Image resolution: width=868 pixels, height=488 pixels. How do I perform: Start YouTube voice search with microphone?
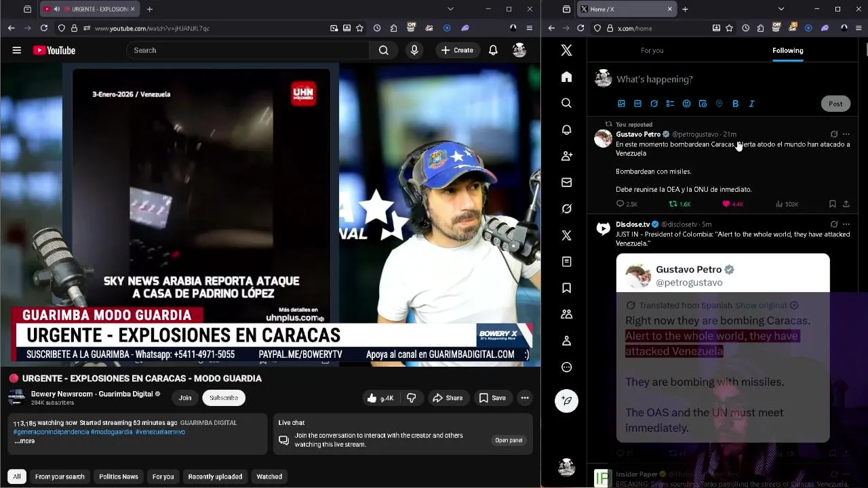pyautogui.click(x=414, y=50)
